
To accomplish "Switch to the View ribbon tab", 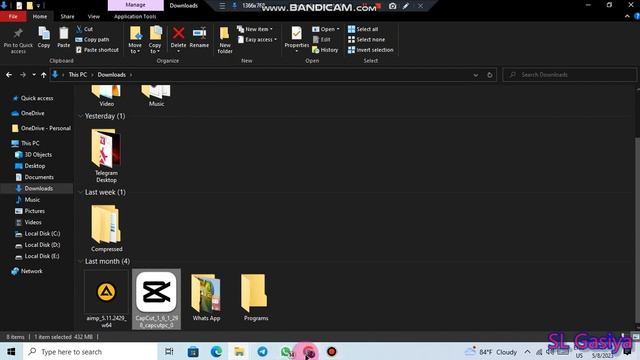I will pos(93,16).
